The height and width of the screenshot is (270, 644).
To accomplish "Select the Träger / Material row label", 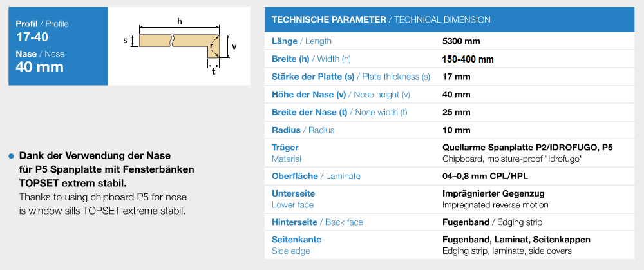I will (287, 153).
